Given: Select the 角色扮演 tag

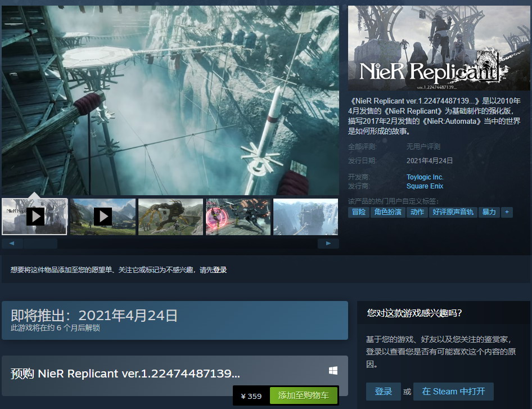Looking at the screenshot, I should (x=388, y=212).
